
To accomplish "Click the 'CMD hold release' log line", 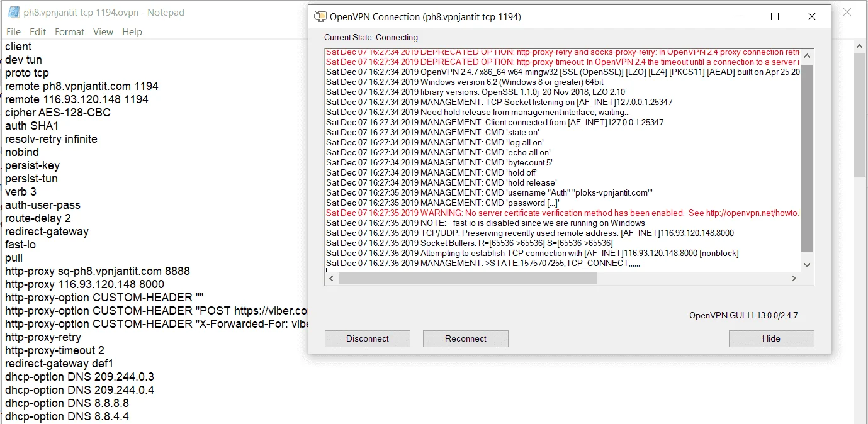I will coord(441,183).
